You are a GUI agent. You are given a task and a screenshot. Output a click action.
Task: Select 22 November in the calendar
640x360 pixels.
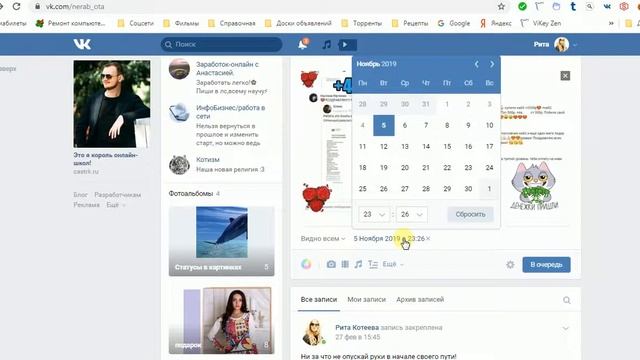point(447,168)
